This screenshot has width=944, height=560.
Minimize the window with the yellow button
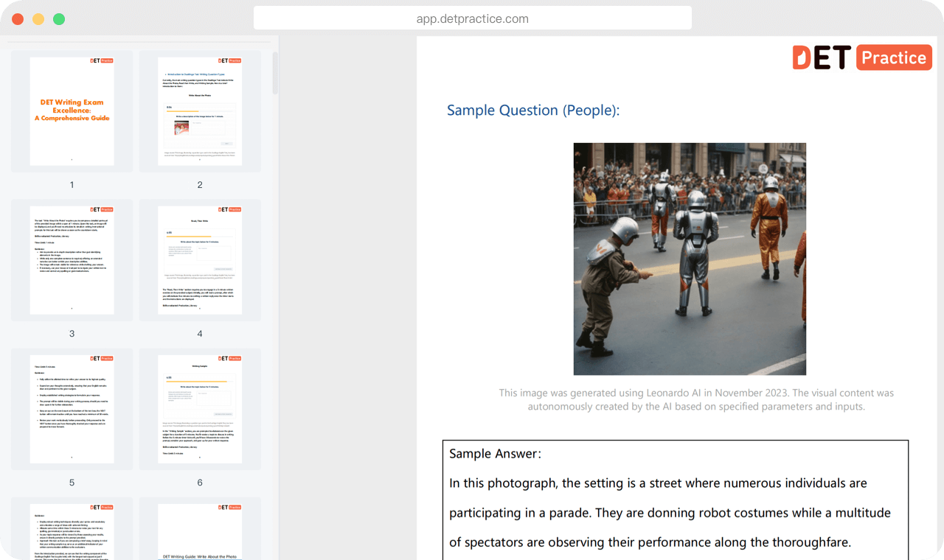point(38,19)
